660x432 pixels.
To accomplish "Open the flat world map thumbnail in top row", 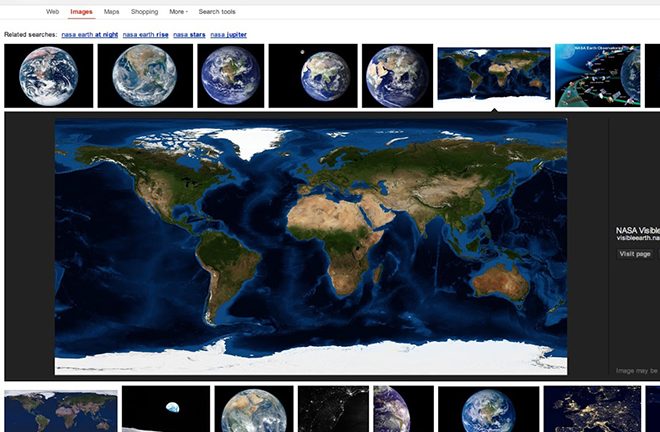I will [x=494, y=73].
